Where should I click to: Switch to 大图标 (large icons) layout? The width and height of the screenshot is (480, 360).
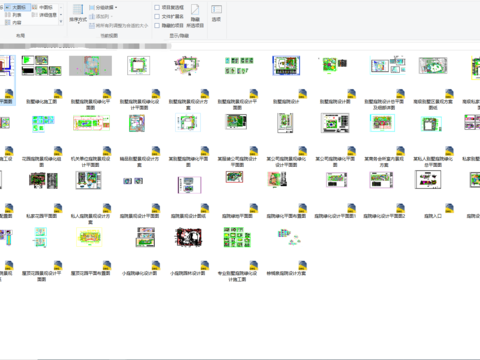pos(17,7)
